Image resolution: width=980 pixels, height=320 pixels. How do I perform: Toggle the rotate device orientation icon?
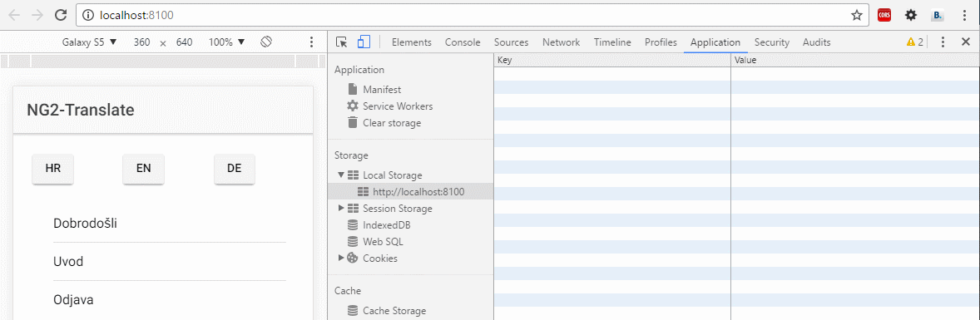(x=266, y=42)
